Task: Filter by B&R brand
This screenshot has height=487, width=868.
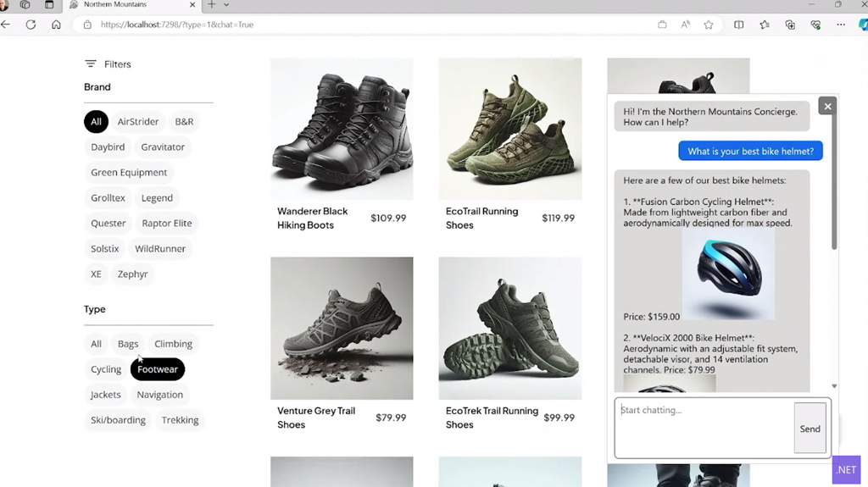Action: [x=184, y=122]
